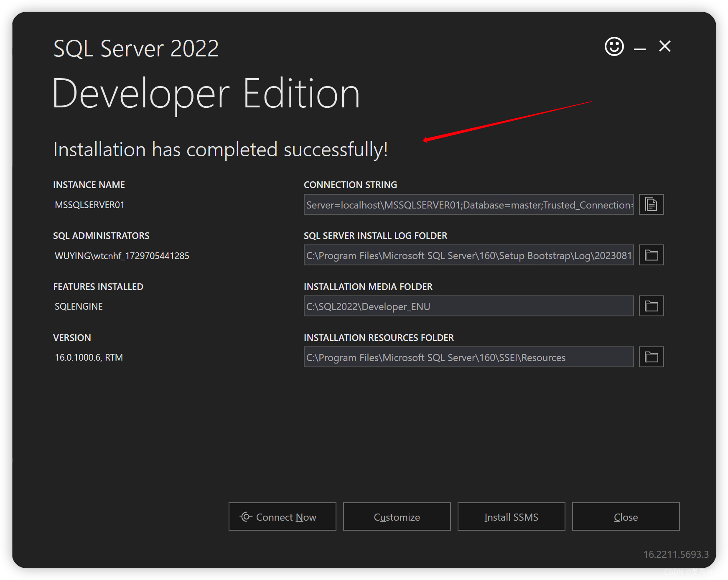Open the installation media folder
The height and width of the screenshot is (580, 728).
click(x=651, y=306)
